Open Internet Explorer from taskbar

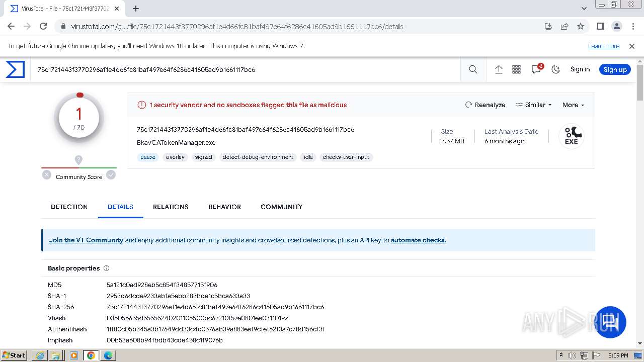click(40, 355)
